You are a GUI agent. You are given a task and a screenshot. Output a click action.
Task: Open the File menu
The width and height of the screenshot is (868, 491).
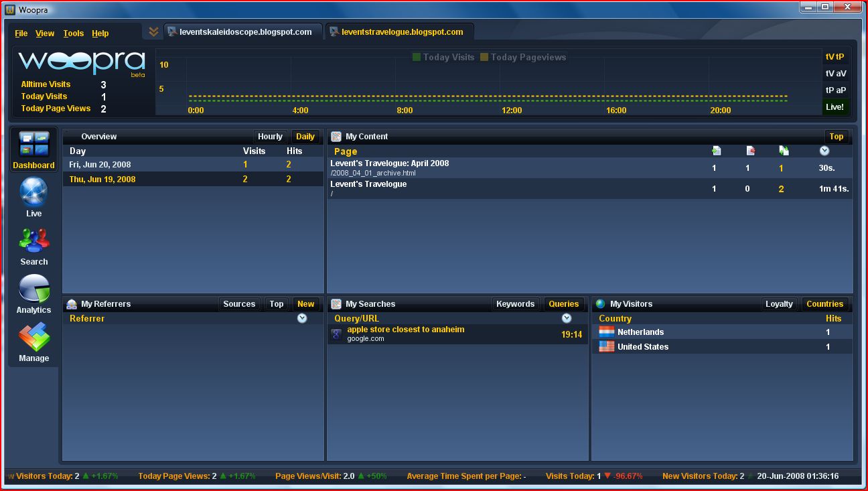click(21, 33)
